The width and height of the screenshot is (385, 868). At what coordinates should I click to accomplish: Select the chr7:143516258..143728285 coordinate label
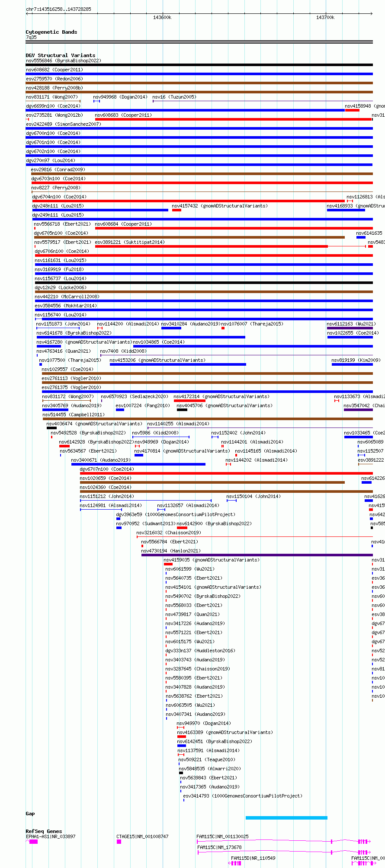coord(58,9)
